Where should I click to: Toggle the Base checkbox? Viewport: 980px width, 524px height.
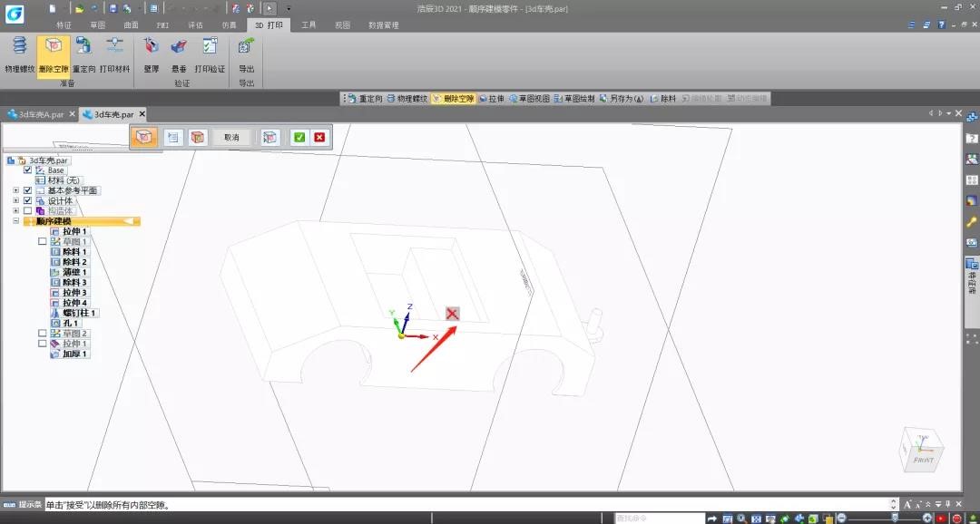(x=27, y=170)
